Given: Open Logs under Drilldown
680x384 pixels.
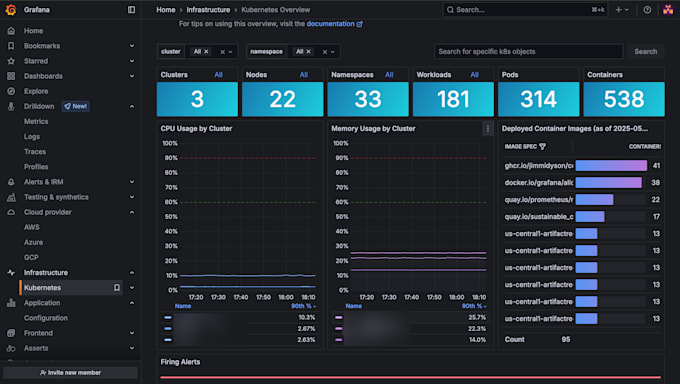Looking at the screenshot, I should [32, 137].
